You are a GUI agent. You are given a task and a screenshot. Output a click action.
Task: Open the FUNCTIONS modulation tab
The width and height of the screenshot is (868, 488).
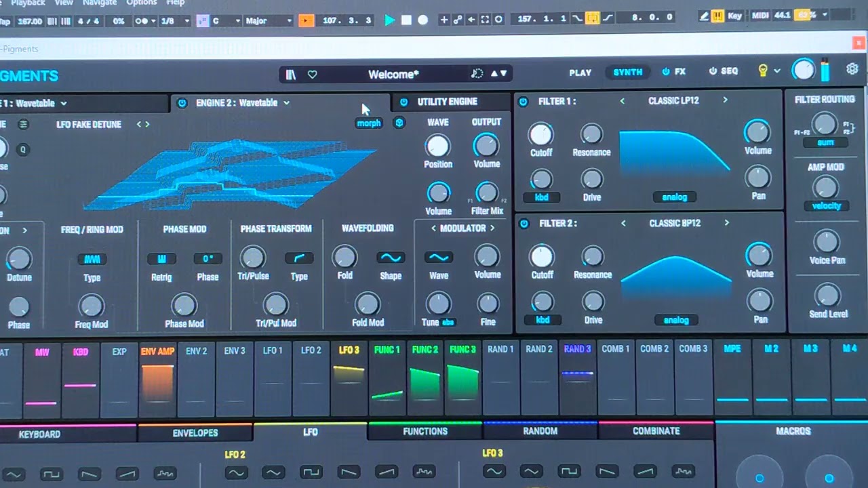tap(425, 431)
